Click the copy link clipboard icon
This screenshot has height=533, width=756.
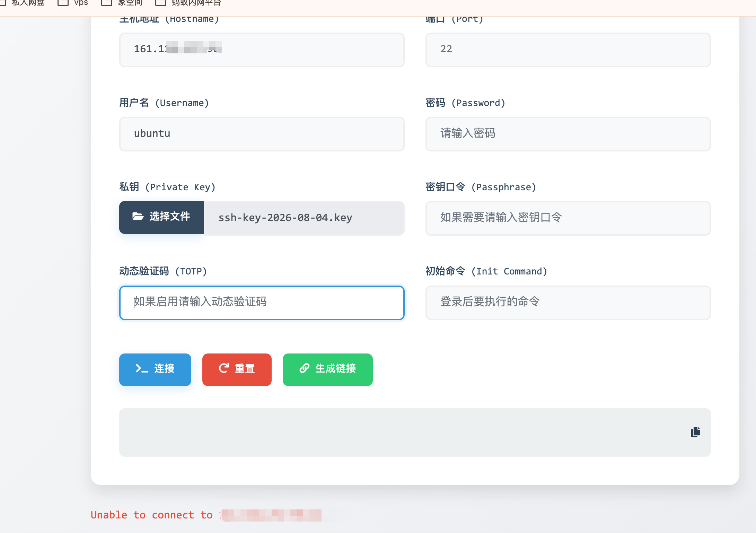pyautogui.click(x=695, y=432)
